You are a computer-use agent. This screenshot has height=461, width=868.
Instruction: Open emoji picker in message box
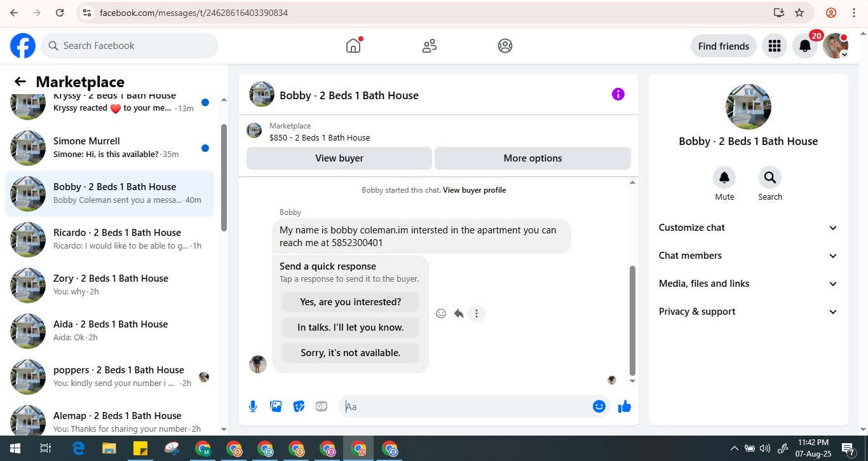click(599, 406)
